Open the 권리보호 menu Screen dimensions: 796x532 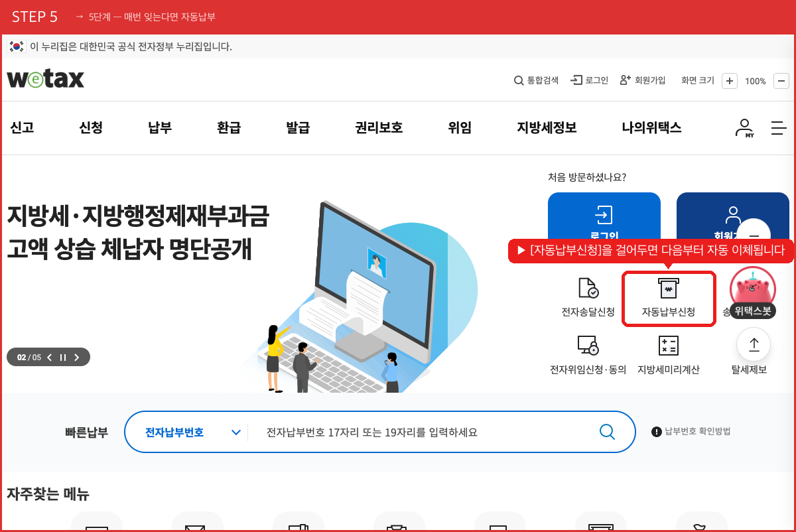pyautogui.click(x=379, y=128)
